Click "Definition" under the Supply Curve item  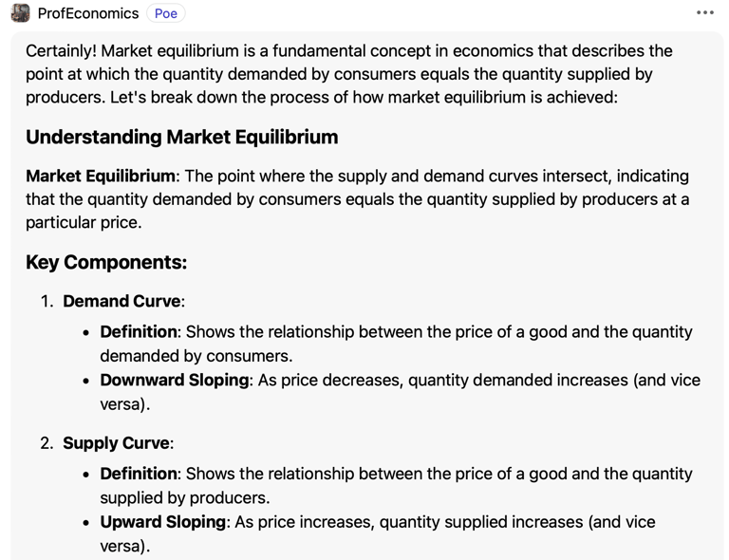(139, 474)
